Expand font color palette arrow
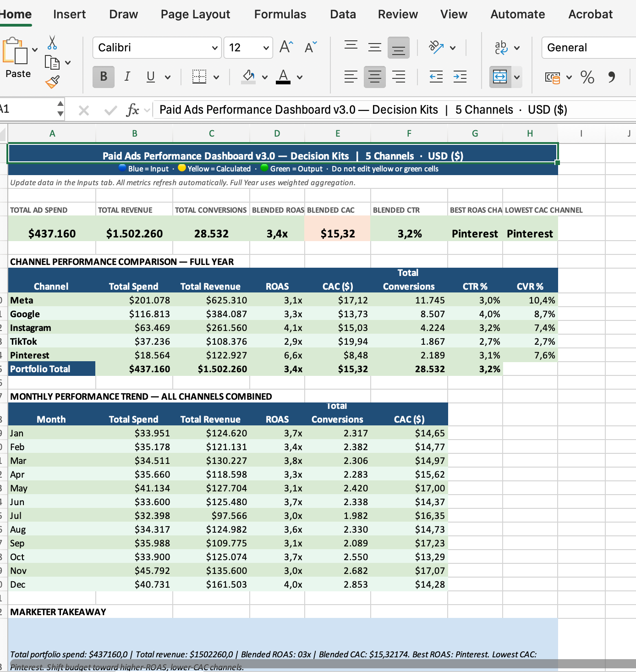Screen dimensions: 636x672 tap(300, 77)
